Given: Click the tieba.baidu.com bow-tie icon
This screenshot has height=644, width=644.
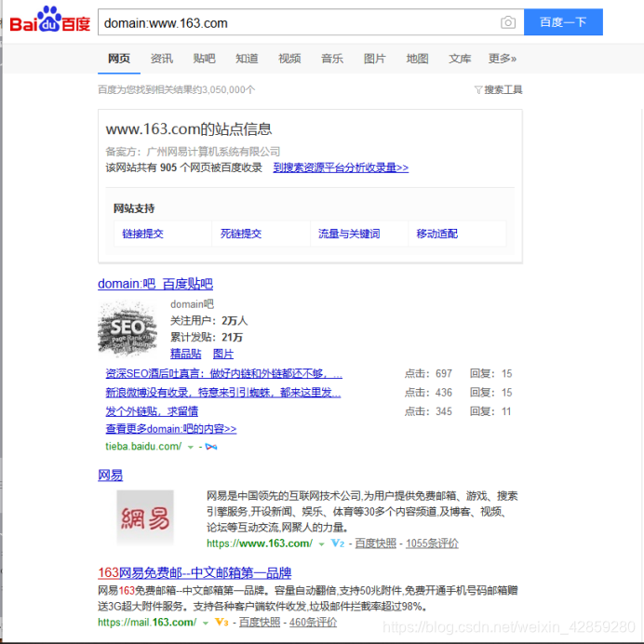Looking at the screenshot, I should click(211, 447).
